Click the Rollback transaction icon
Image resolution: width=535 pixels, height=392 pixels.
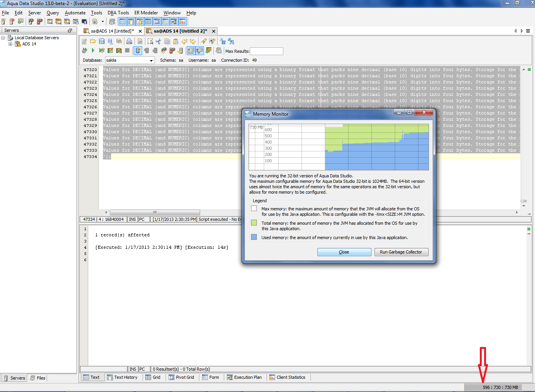[x=155, y=50]
